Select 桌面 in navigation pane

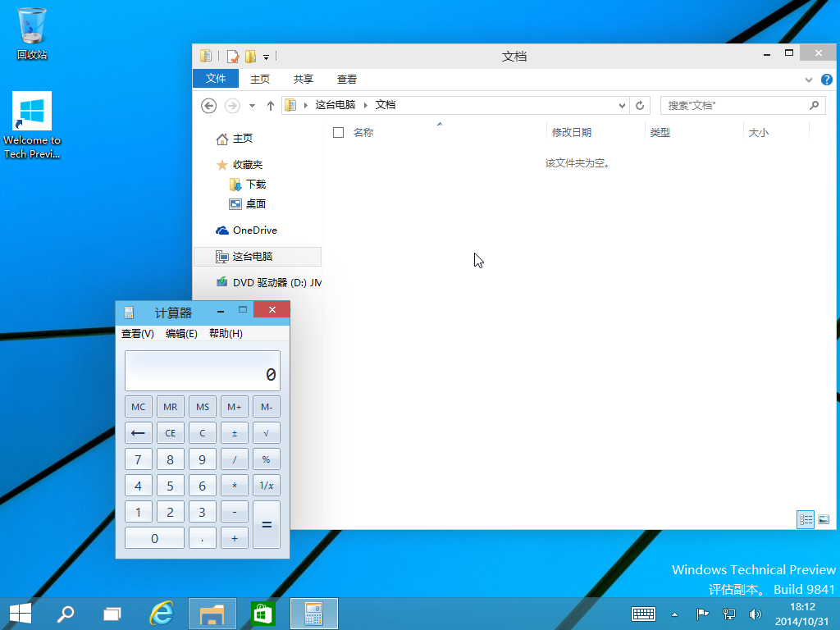248,204
